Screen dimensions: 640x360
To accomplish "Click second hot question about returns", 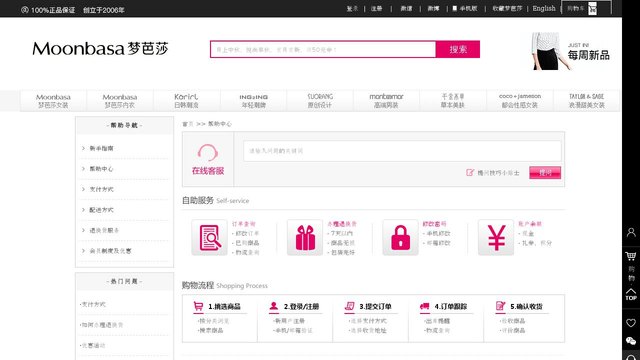I will pyautogui.click(x=101, y=325).
